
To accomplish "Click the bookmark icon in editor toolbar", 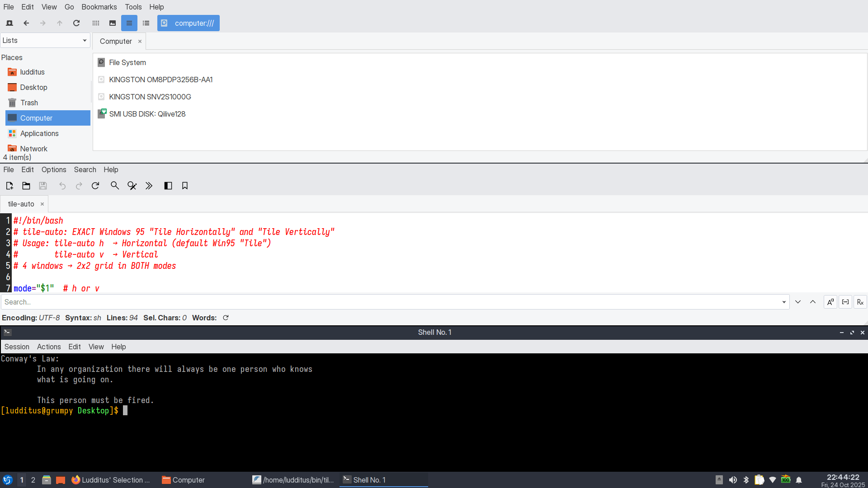I will [185, 186].
